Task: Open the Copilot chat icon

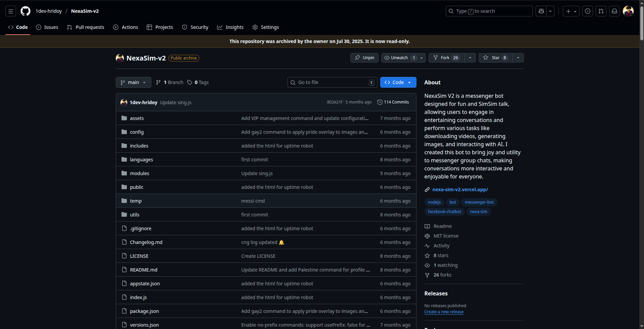Action: tap(541, 11)
